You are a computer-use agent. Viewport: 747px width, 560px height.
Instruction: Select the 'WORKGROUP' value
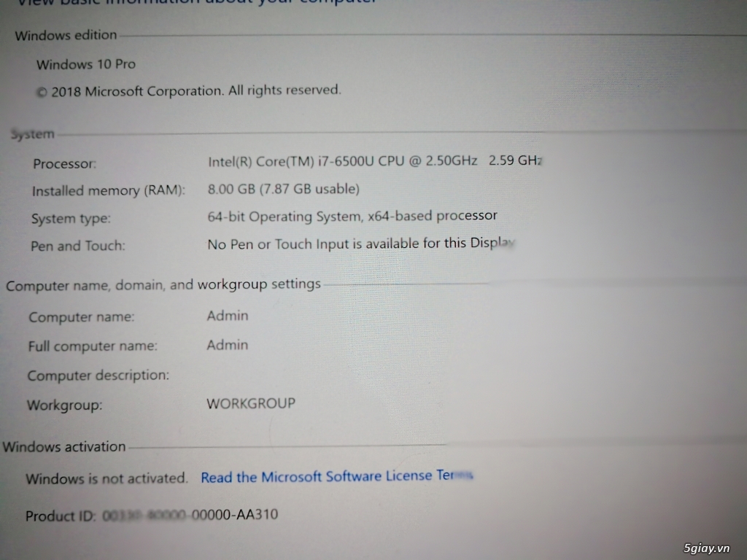pyautogui.click(x=251, y=404)
